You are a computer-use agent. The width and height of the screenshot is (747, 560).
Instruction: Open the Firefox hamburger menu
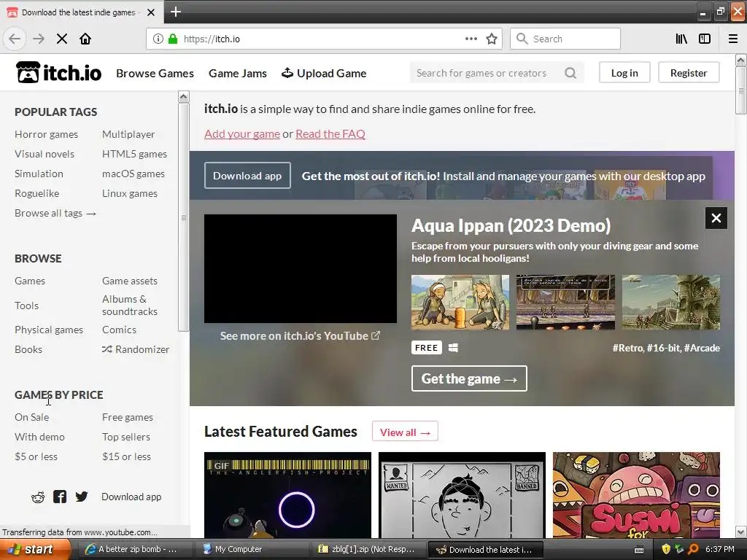pyautogui.click(x=733, y=39)
